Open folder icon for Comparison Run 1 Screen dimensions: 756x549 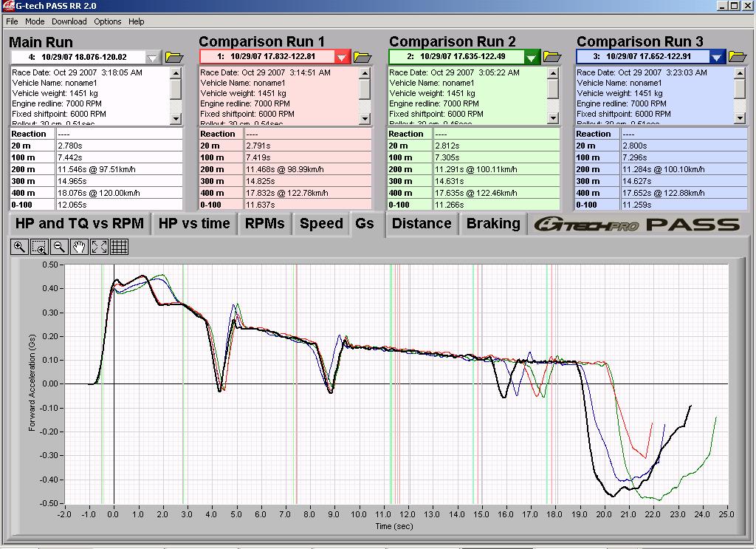362,57
